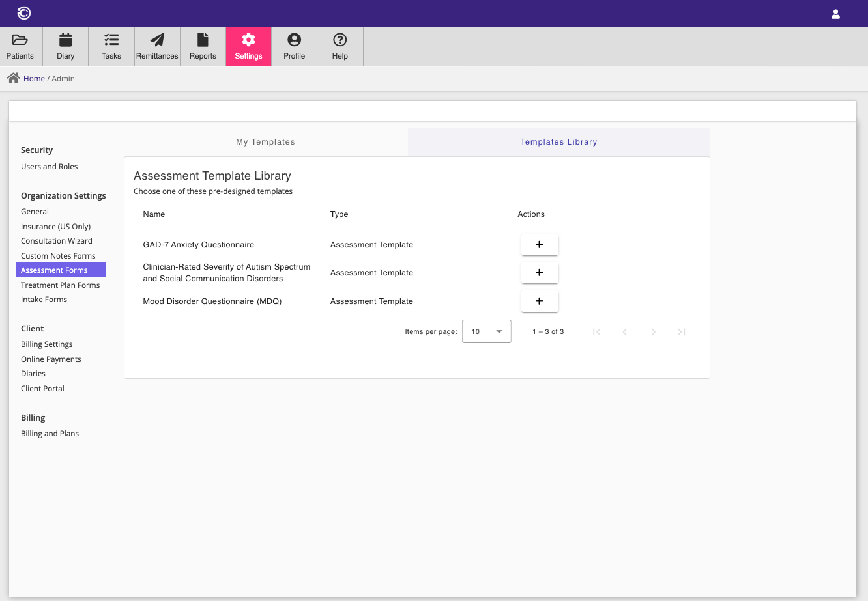Open the Patients folder icon

(20, 40)
